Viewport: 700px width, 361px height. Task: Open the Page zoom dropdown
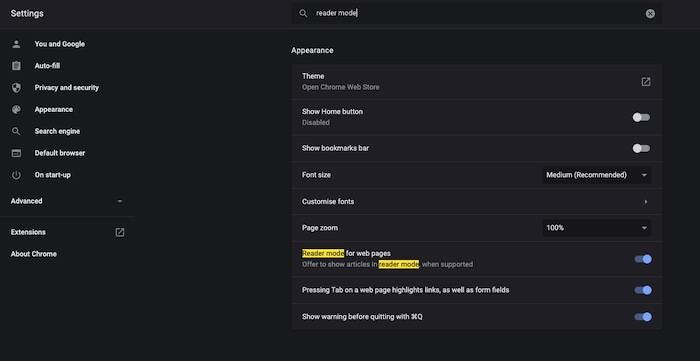(x=596, y=228)
